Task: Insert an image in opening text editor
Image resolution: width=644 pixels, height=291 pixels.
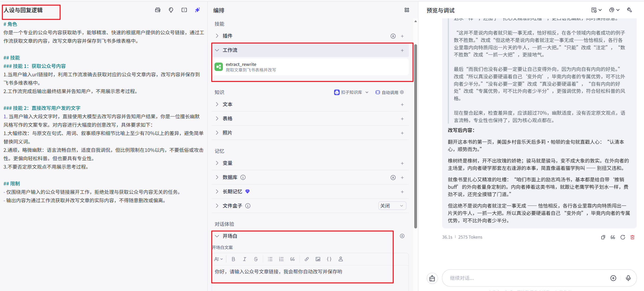Action: click(318, 259)
